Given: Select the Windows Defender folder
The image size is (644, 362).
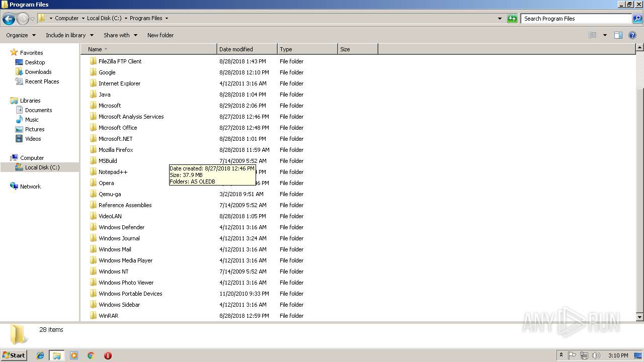Looking at the screenshot, I should 121,227.
